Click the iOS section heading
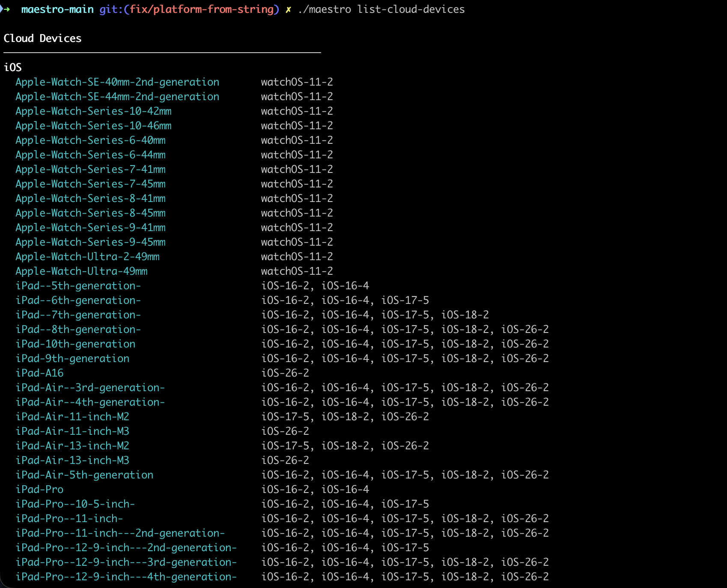Image resolution: width=727 pixels, height=588 pixels. (x=12, y=68)
